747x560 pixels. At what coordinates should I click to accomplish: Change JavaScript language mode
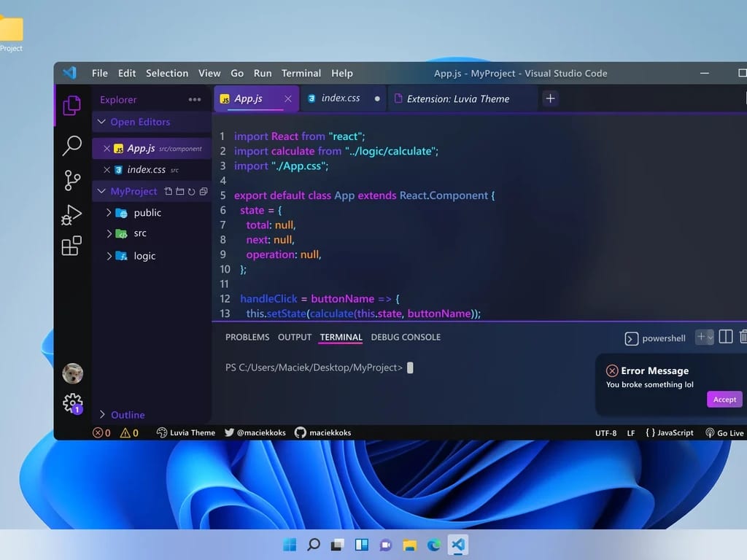(670, 433)
